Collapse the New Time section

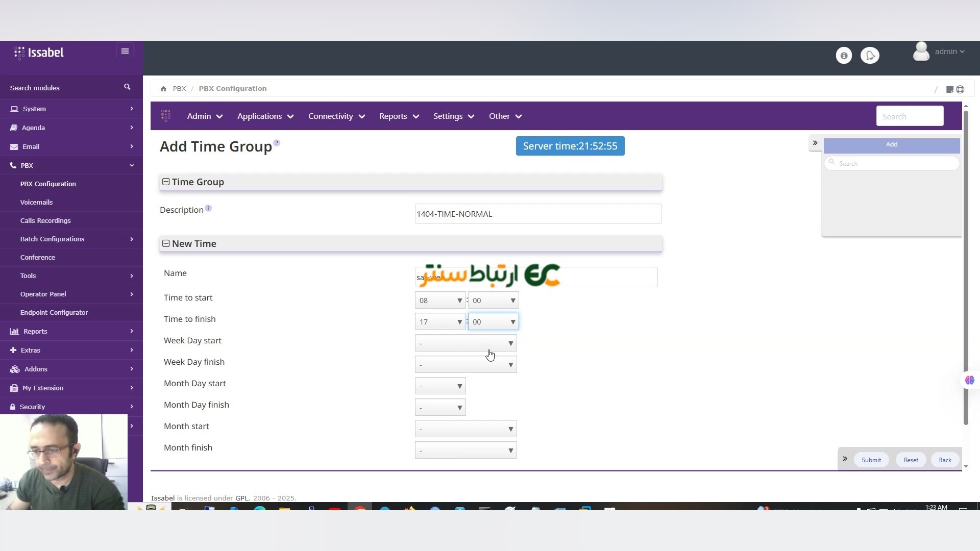click(166, 244)
